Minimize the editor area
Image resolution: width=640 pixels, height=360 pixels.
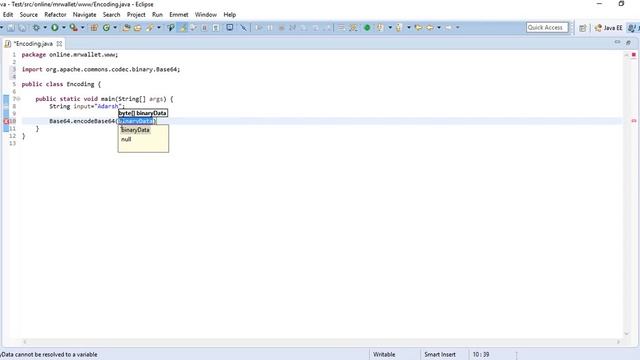coord(617,42)
